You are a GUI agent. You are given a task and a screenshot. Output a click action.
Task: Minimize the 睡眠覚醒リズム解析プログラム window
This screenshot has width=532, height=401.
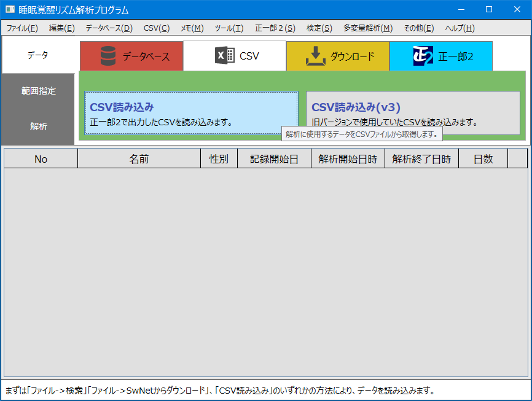pyautogui.click(x=461, y=9)
